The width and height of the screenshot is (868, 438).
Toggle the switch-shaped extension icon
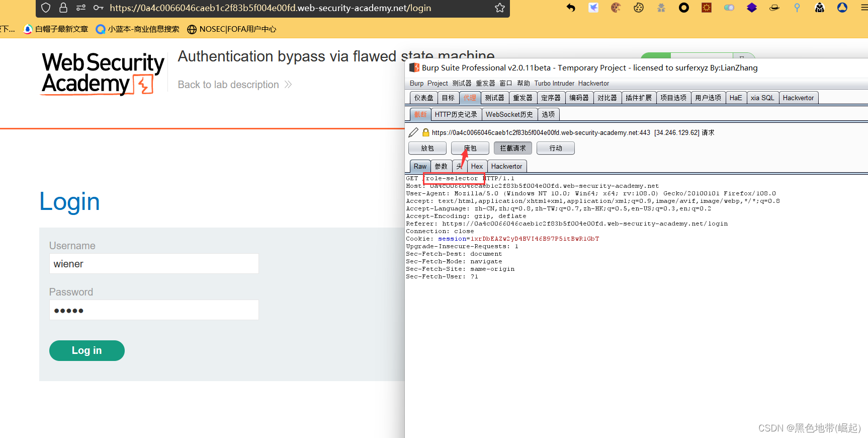point(729,8)
